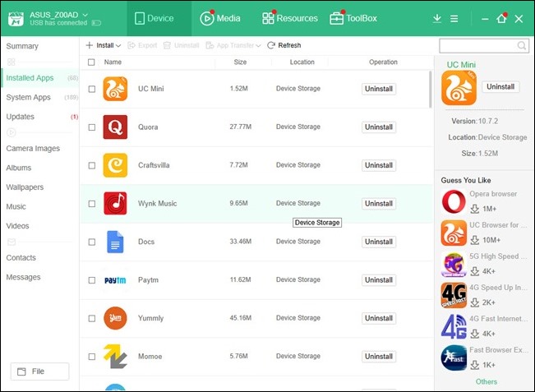Check the Quora row checkbox
Viewport: 535px width, 392px height.
[x=92, y=127]
